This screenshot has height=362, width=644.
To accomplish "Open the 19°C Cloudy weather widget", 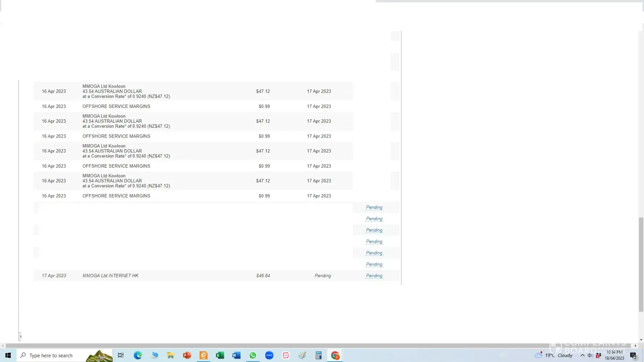I will [553, 355].
